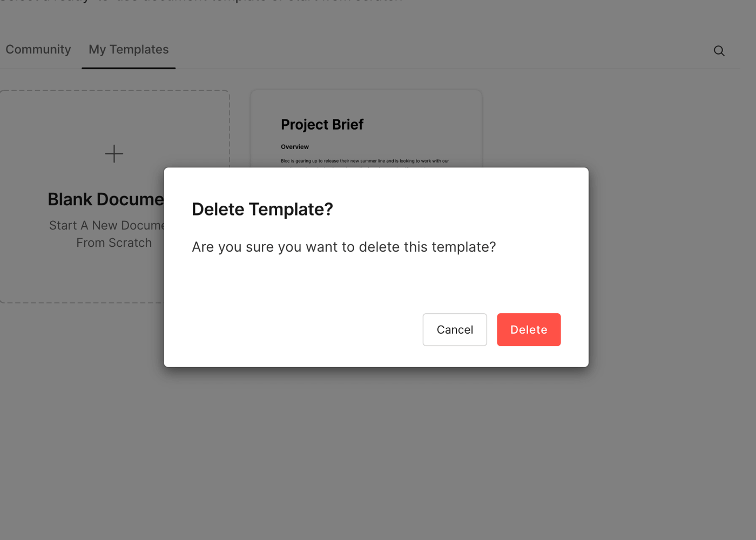This screenshot has height=540, width=756.
Task: Confirm with the red Delete button
Action: 529,329
